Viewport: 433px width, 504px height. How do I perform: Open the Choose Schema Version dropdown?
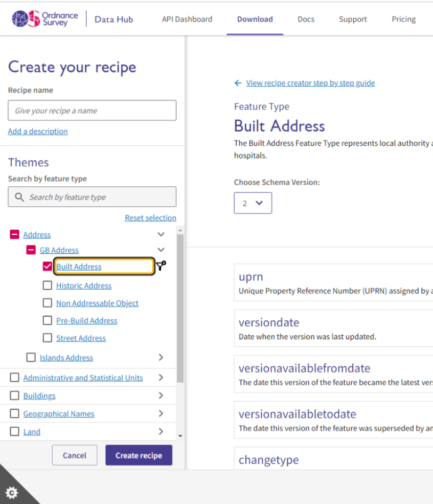(253, 203)
